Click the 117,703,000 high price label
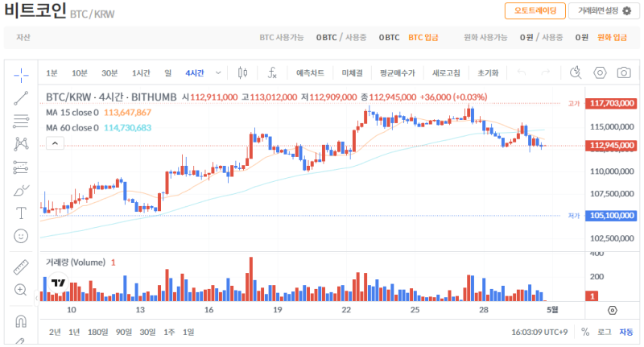The image size is (644, 347). (611, 103)
